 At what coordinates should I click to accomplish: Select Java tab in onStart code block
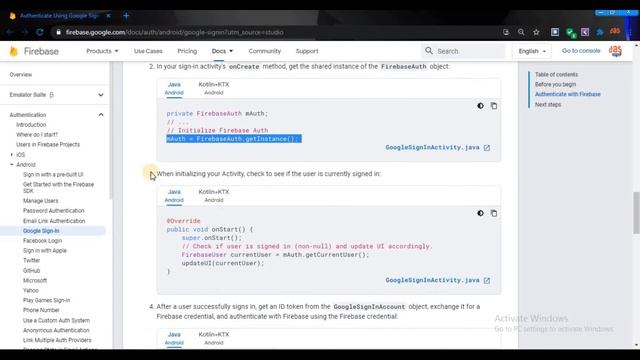pos(174,196)
